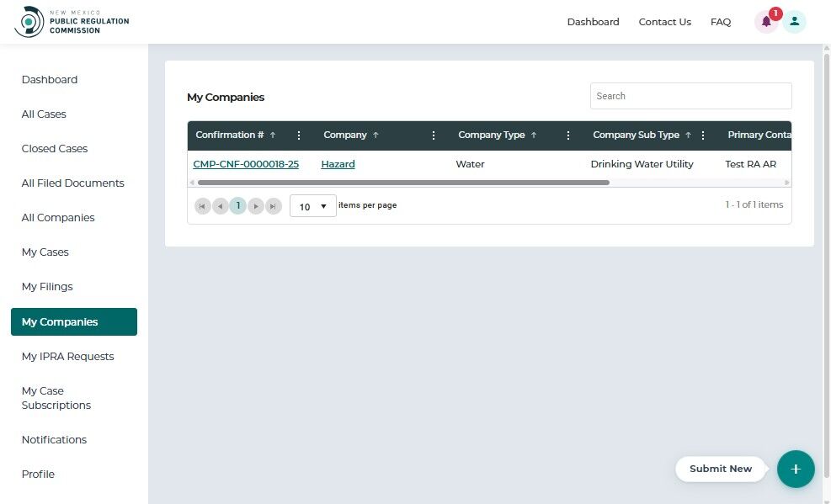This screenshot has height=504, width=831.
Task: Go to previous page pager arrow
Action: coord(220,206)
